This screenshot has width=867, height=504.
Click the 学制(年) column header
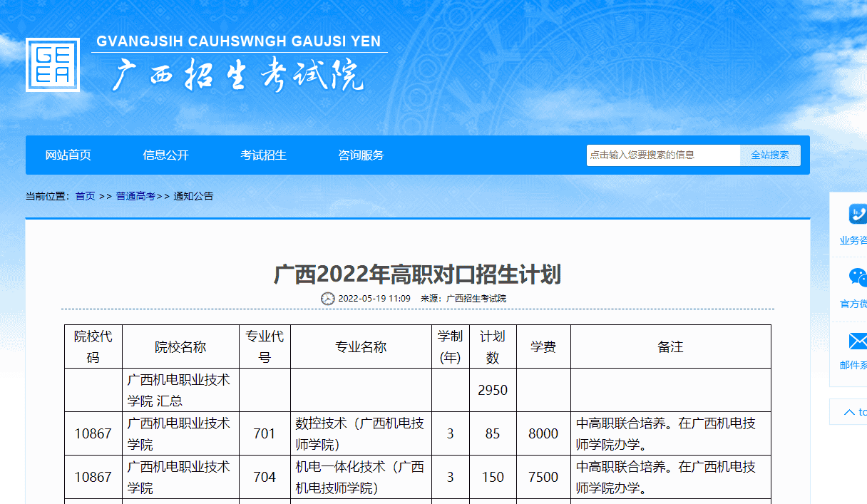pos(450,346)
